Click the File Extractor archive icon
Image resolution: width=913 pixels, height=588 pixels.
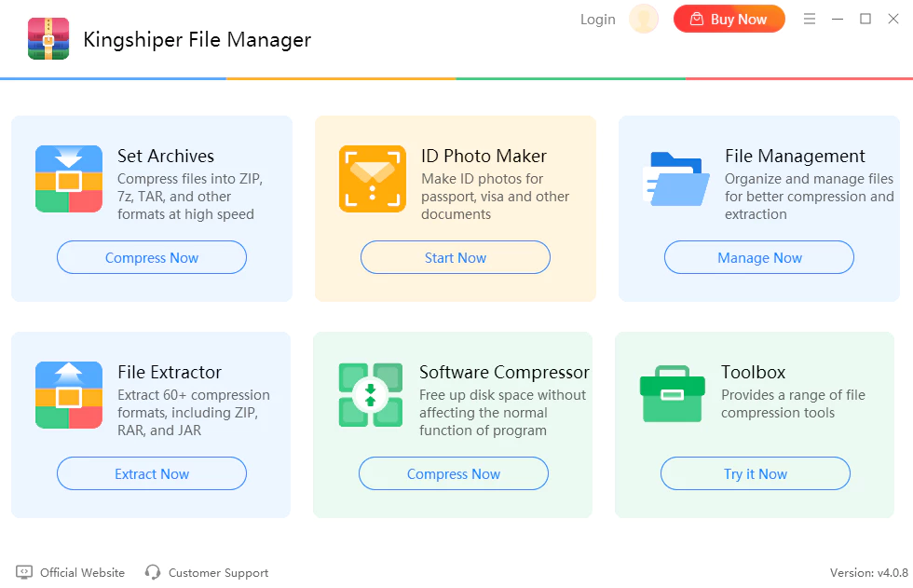69,395
